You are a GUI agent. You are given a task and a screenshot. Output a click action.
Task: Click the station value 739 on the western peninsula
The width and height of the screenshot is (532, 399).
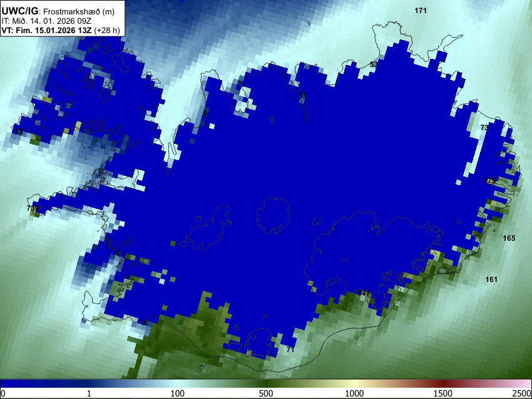[x=33, y=208]
